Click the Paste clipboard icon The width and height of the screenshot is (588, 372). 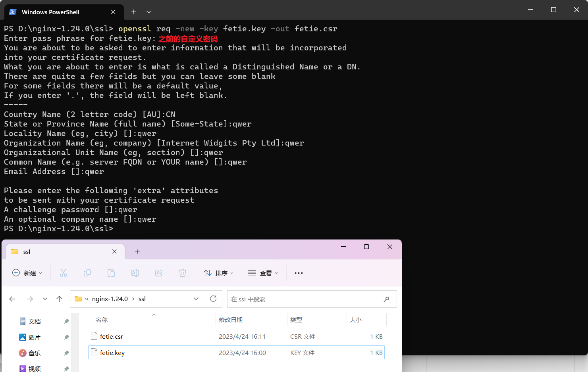click(x=111, y=273)
